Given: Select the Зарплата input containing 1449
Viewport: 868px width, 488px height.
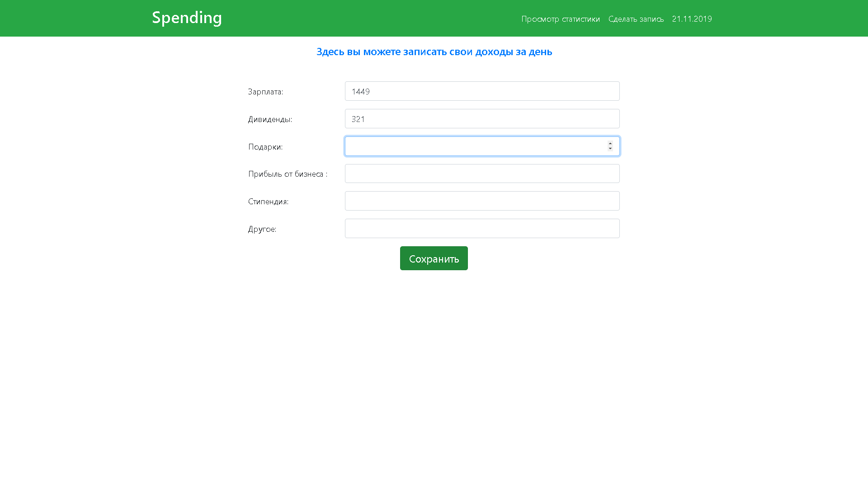Looking at the screenshot, I should 482,91.
